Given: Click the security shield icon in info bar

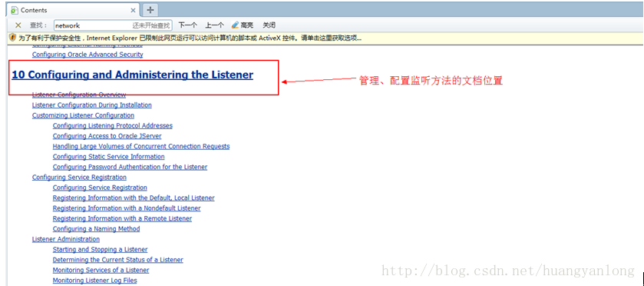Looking at the screenshot, I should tap(12, 38).
